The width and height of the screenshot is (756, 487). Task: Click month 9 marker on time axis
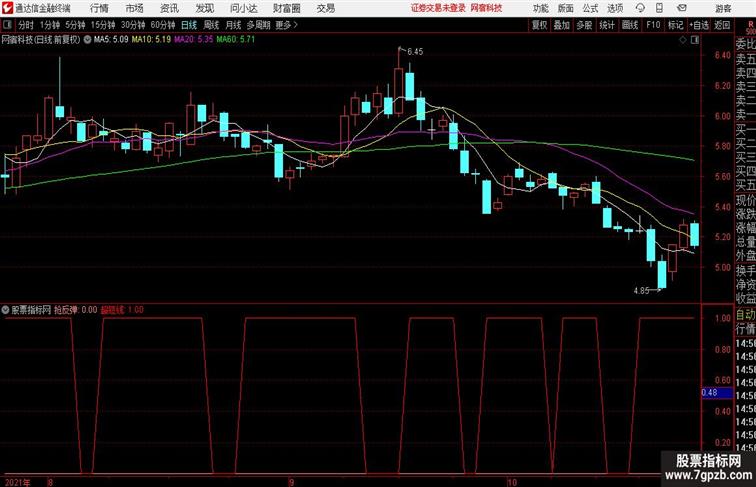291,482
